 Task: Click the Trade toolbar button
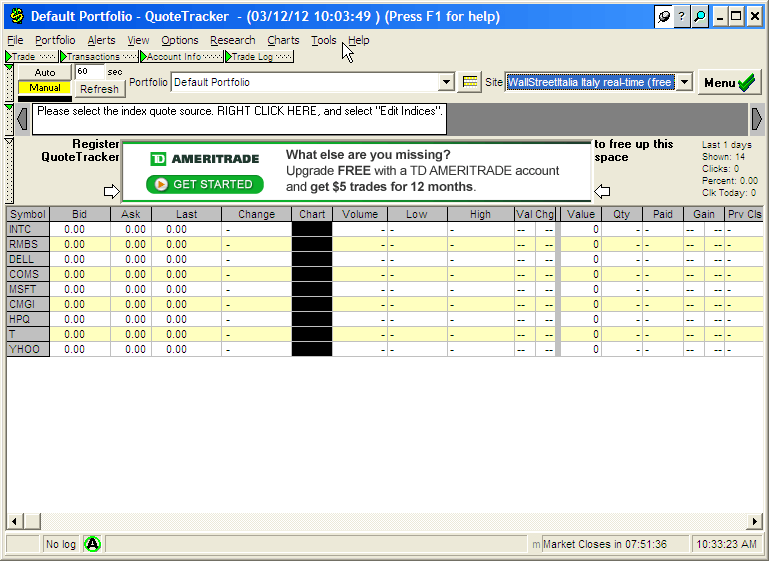point(32,56)
